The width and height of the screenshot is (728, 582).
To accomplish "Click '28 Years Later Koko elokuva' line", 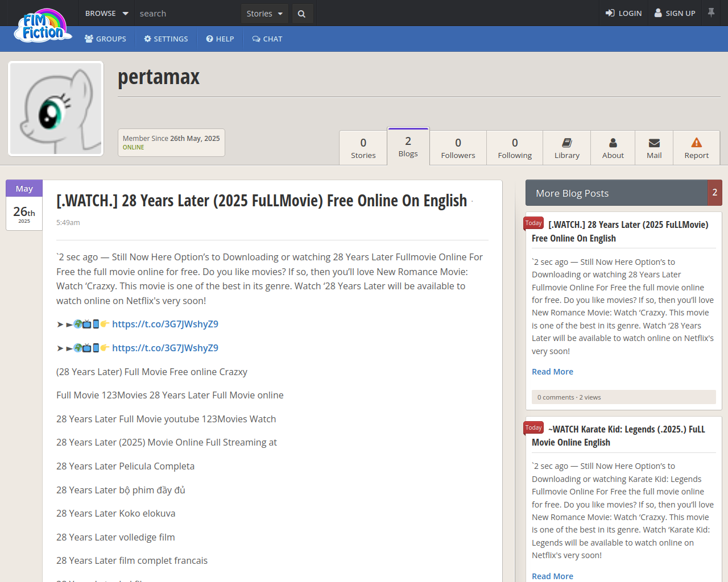I will (x=115, y=513).
